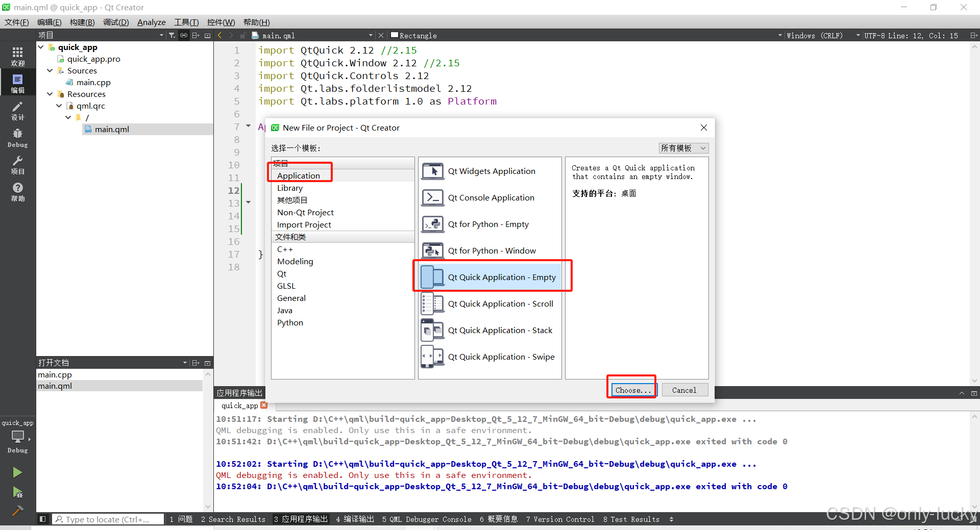Select the Import Project category
The height and width of the screenshot is (530, 980).
(342, 224)
